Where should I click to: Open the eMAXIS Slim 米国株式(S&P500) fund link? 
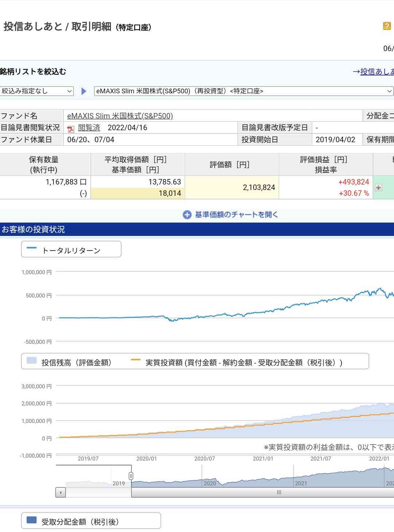[120, 116]
